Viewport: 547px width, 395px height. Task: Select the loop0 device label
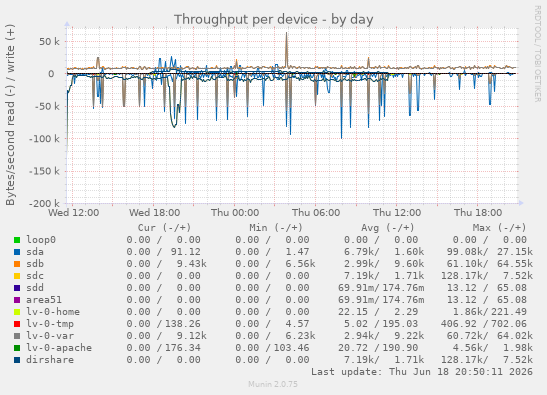pos(41,240)
